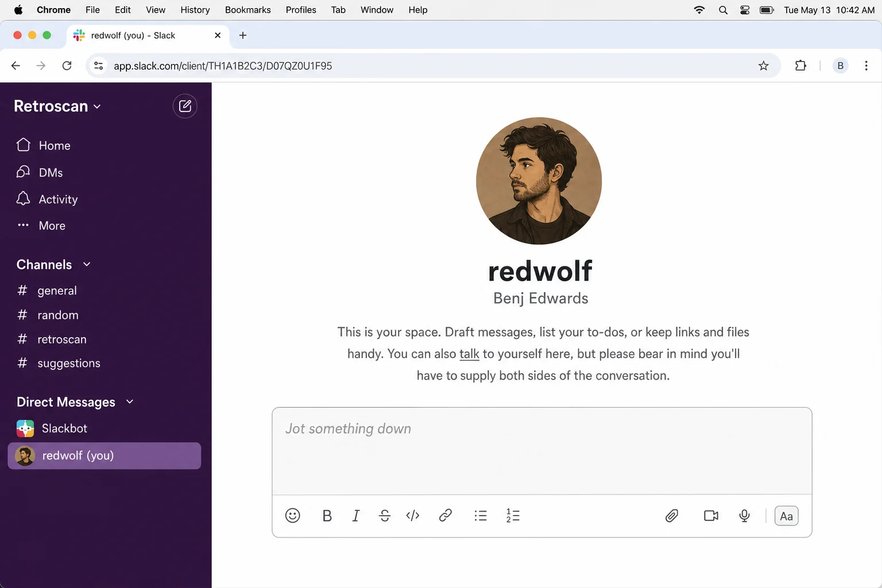This screenshot has height=588, width=882.
Task: Click the underlined talk link
Action: point(469,354)
